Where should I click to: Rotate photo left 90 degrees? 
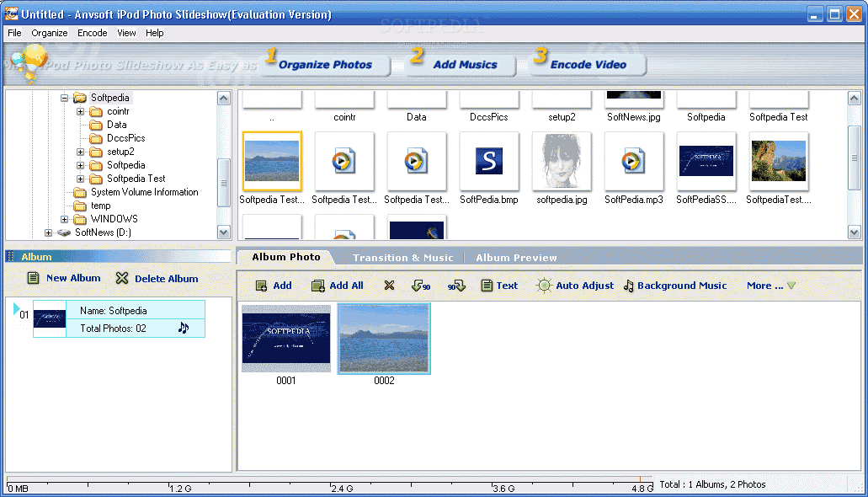[421, 286]
